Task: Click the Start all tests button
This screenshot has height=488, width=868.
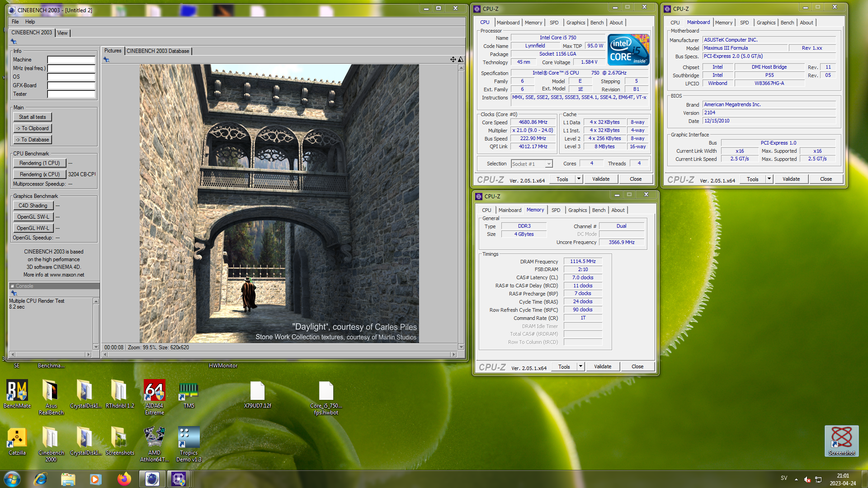Action: (33, 117)
